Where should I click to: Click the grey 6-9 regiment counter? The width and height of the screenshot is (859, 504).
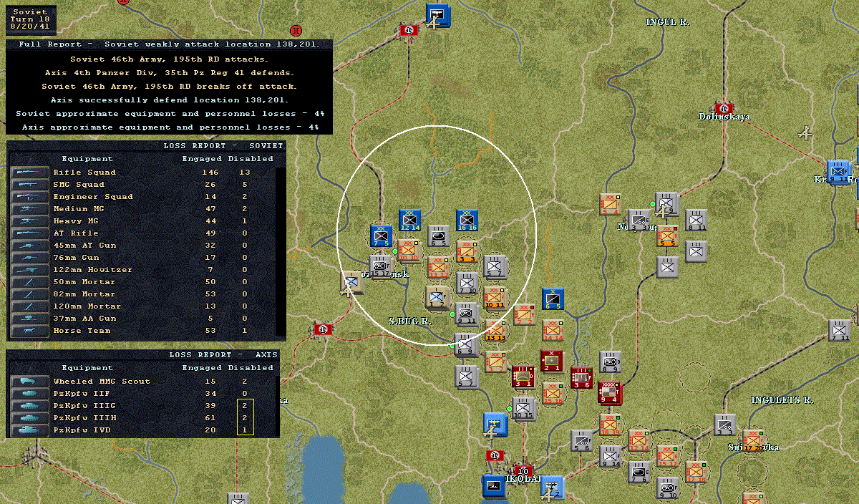(x=465, y=345)
